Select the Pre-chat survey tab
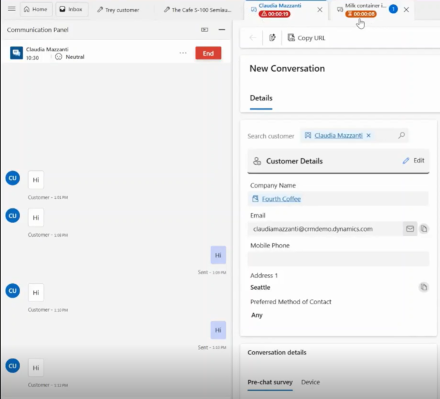 [270, 382]
